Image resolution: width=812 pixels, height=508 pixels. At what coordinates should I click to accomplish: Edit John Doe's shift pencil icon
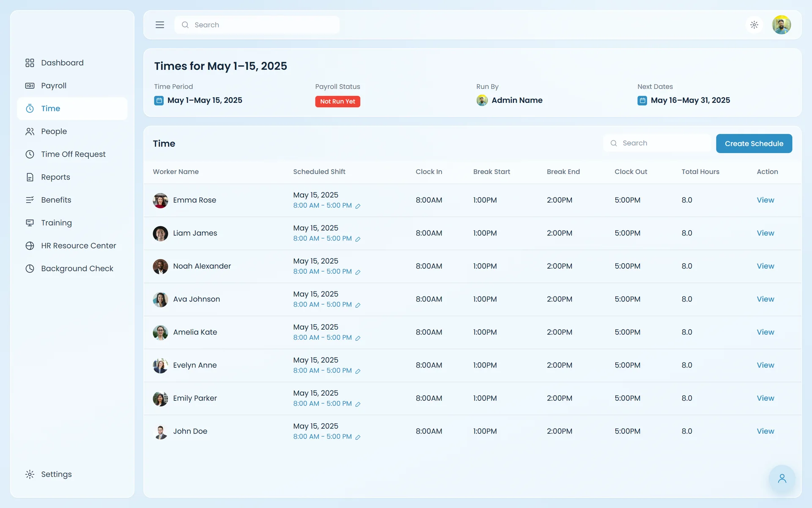[x=358, y=437]
